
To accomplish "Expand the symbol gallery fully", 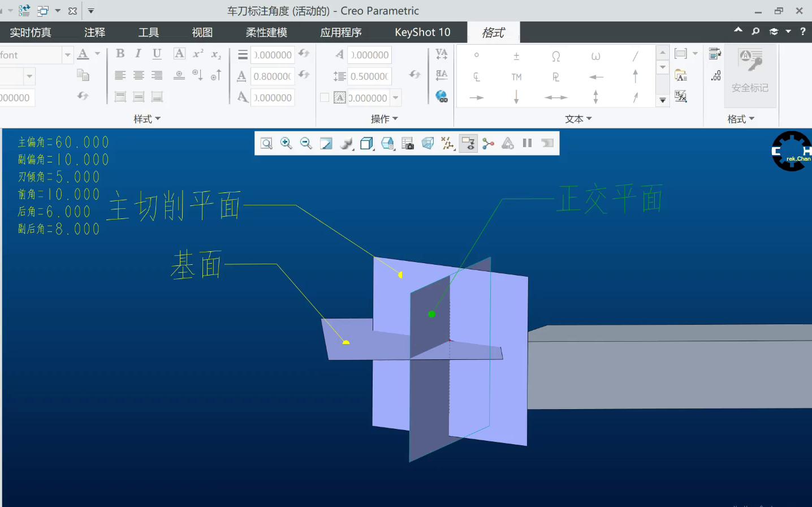I will tap(663, 100).
